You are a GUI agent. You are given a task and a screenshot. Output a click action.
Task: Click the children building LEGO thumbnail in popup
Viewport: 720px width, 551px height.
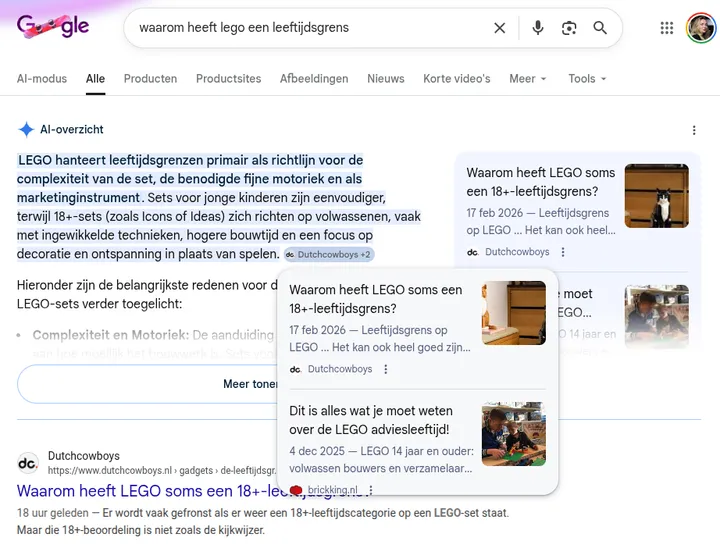pyautogui.click(x=514, y=434)
